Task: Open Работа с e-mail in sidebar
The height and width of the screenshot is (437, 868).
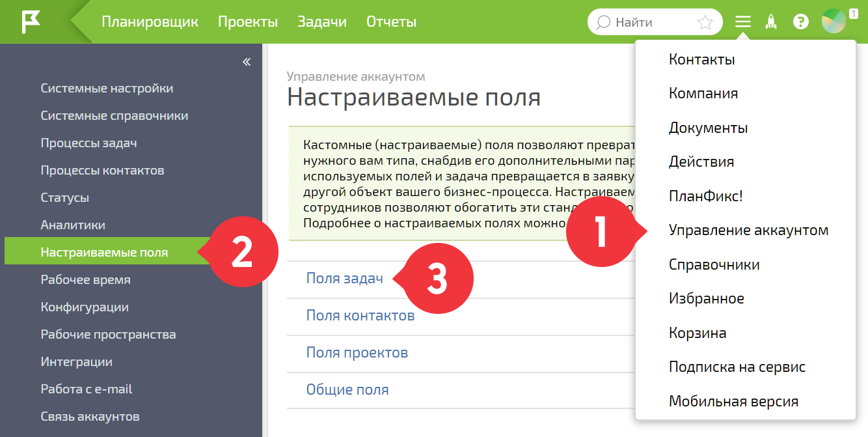Action: pyautogui.click(x=86, y=389)
